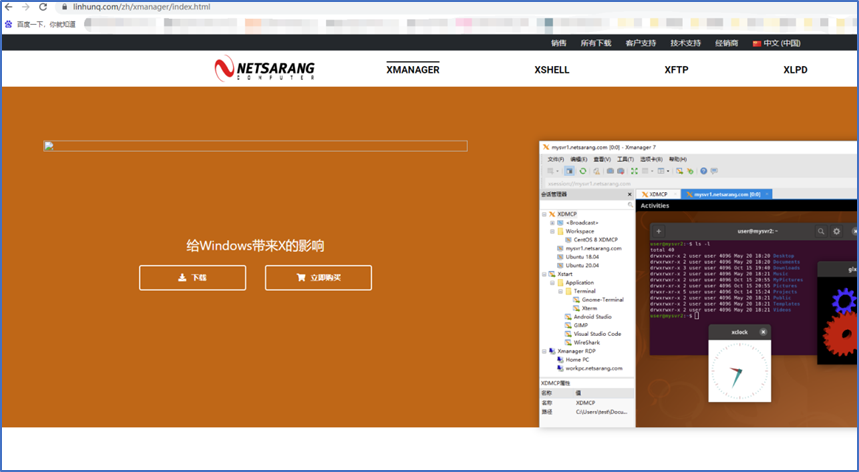Click the green-orange icon just left of the help icon
Viewport: 859px width, 472px height.
click(690, 171)
